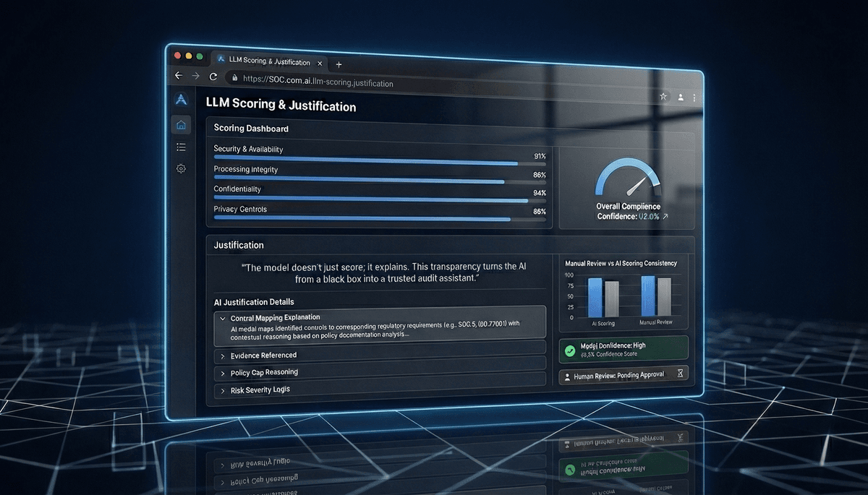This screenshot has height=495, width=868.
Task: Click the LLM Scoring & Justification page title
Action: (x=281, y=106)
